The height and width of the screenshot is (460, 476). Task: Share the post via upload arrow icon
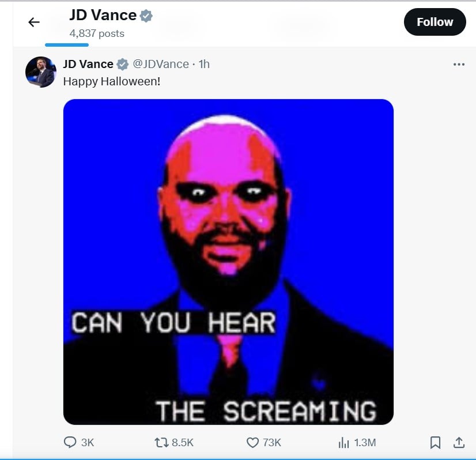(x=459, y=442)
